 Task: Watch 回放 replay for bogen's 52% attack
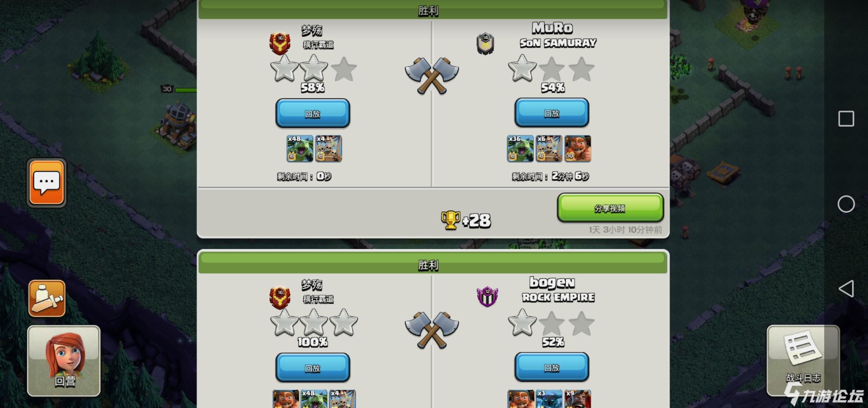coord(552,367)
